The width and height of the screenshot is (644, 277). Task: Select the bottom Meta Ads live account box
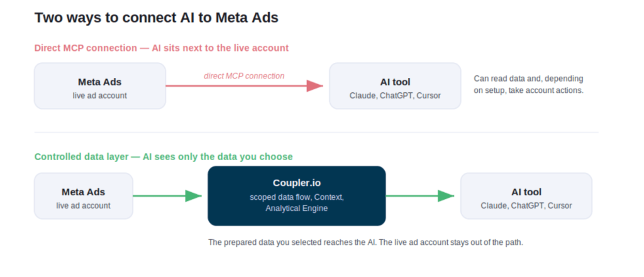coord(84,196)
